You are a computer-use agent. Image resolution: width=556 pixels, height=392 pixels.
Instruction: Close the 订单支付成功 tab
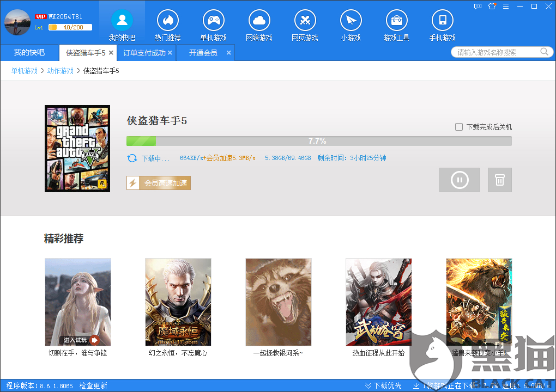click(x=170, y=53)
